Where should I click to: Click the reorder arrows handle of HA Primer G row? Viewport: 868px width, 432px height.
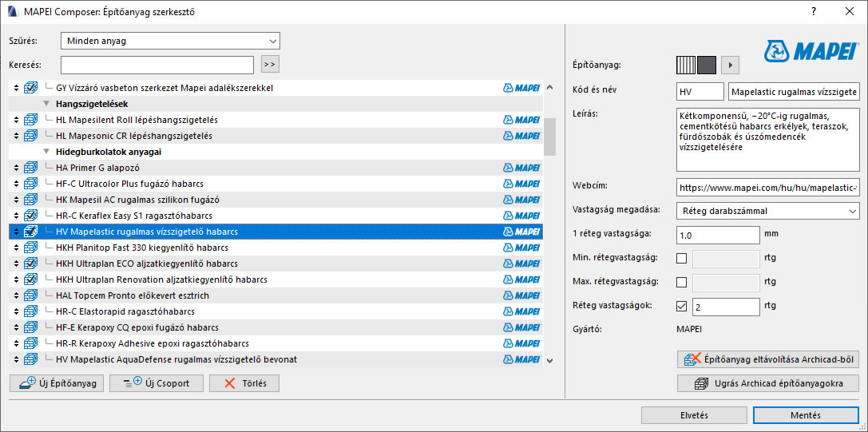[16, 168]
